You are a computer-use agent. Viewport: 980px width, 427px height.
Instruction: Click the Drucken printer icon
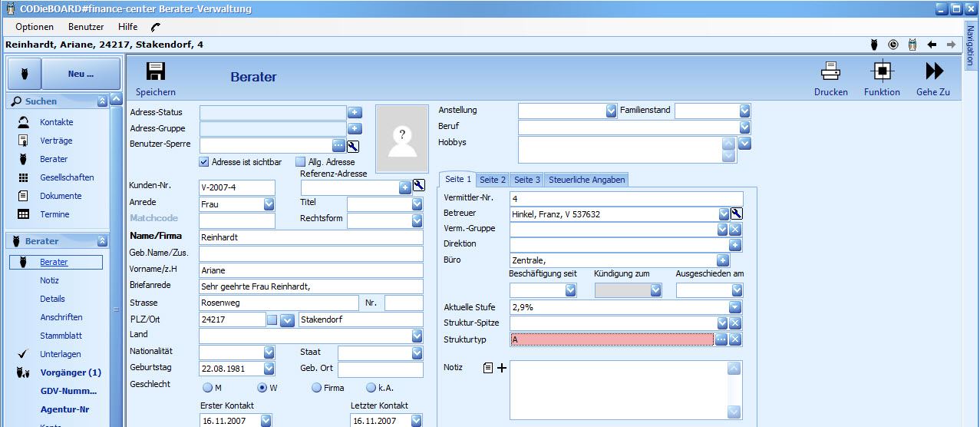830,71
